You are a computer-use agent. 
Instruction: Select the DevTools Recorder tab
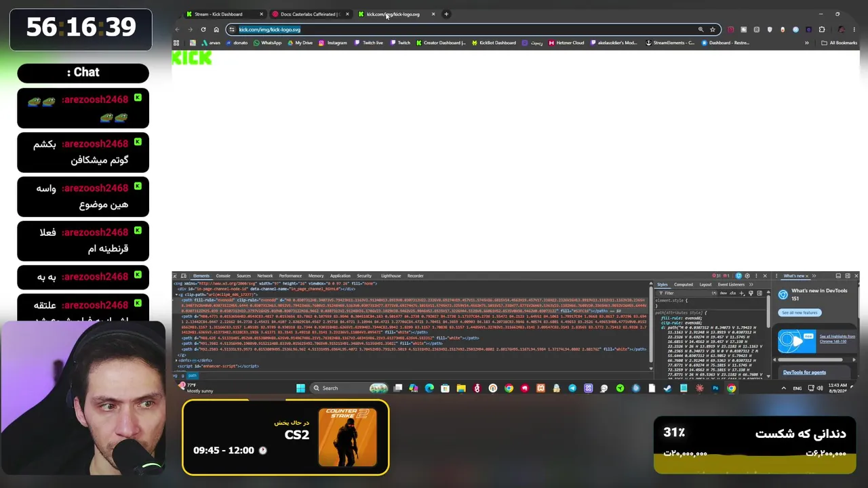click(x=416, y=276)
